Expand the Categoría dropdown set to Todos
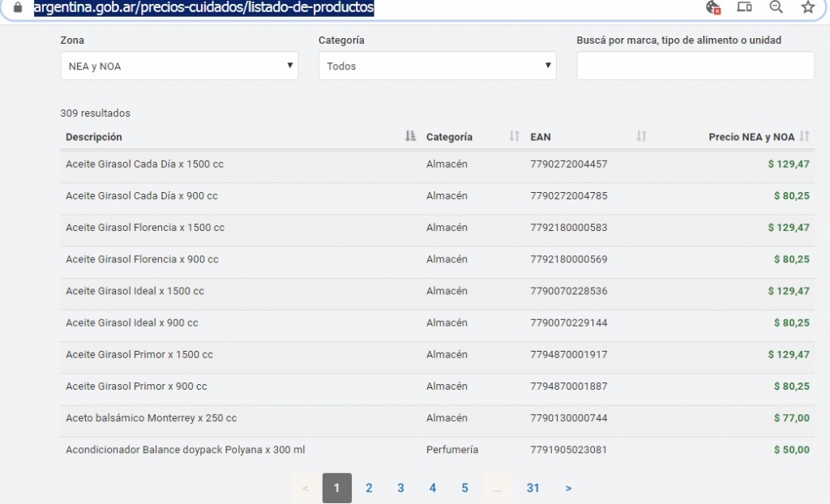 coord(437,66)
